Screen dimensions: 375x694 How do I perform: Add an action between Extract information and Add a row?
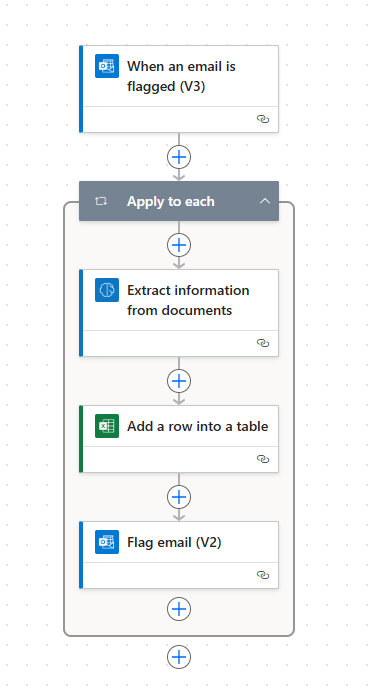point(179,381)
